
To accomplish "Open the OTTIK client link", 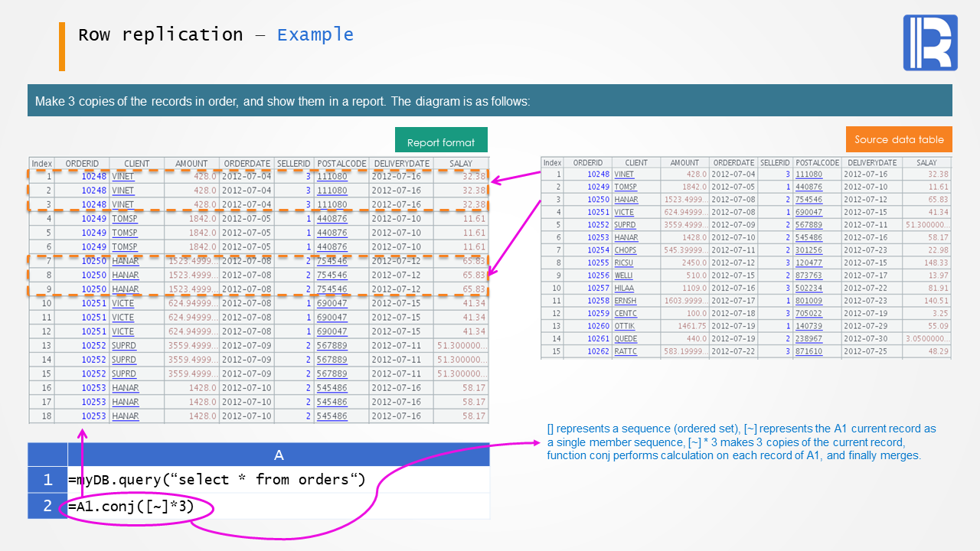I will (x=625, y=326).
